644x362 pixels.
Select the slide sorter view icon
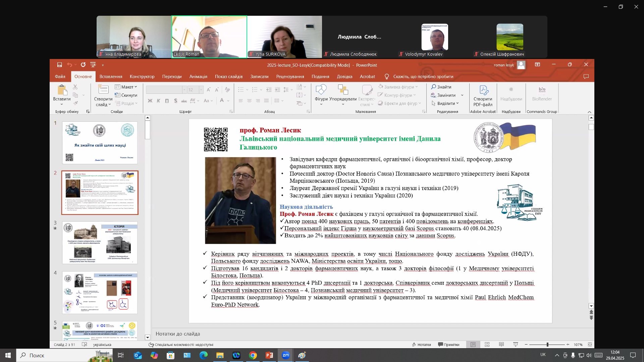487,345
